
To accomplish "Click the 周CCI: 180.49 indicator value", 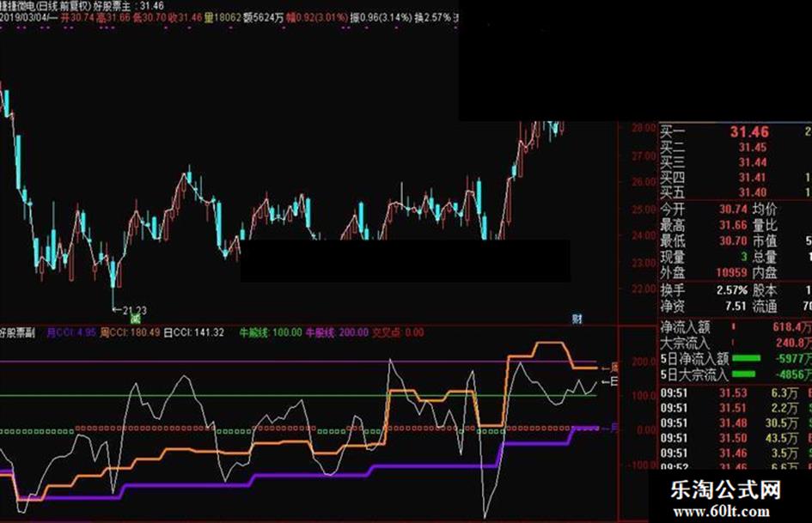I will point(130,332).
